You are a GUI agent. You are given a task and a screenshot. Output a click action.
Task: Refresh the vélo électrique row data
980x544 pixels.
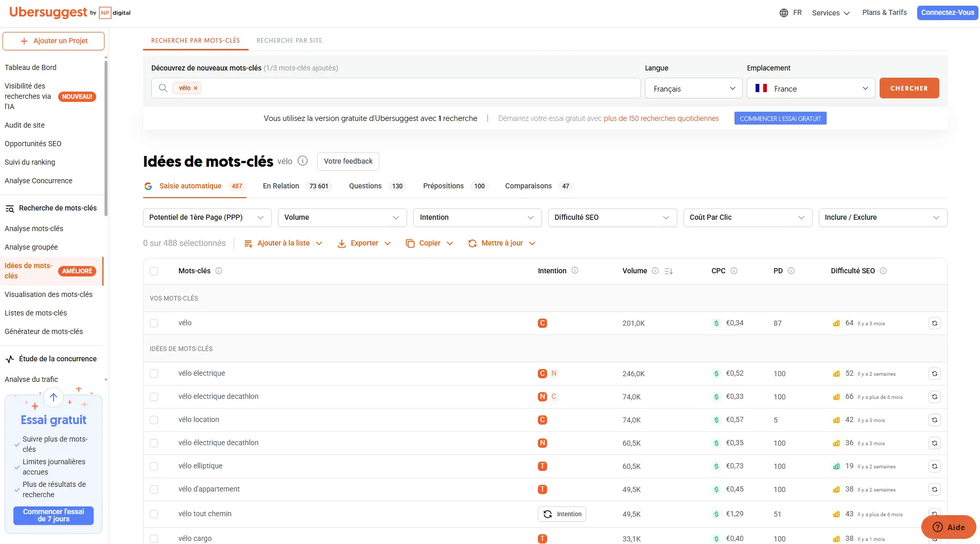(x=934, y=374)
